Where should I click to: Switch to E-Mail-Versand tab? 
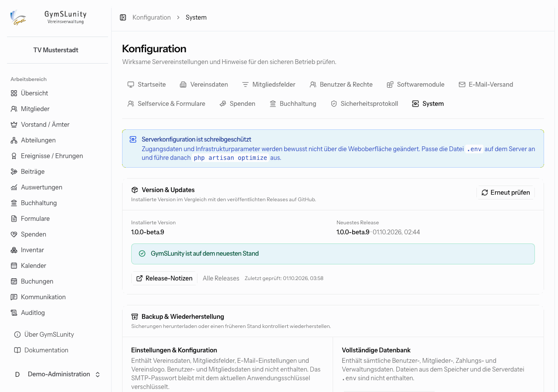tap(486, 84)
